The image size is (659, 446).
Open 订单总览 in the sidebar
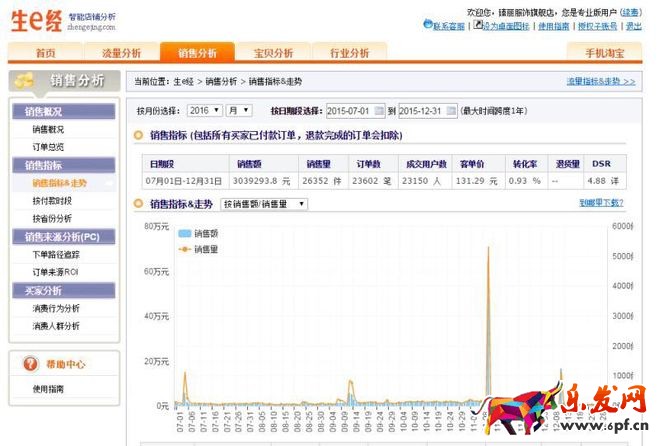point(49,147)
